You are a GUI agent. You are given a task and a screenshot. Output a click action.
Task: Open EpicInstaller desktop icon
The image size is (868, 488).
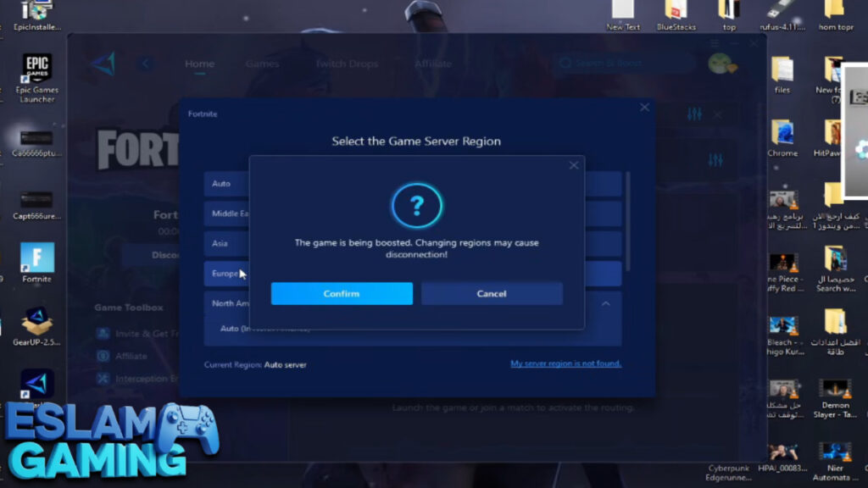click(x=36, y=16)
